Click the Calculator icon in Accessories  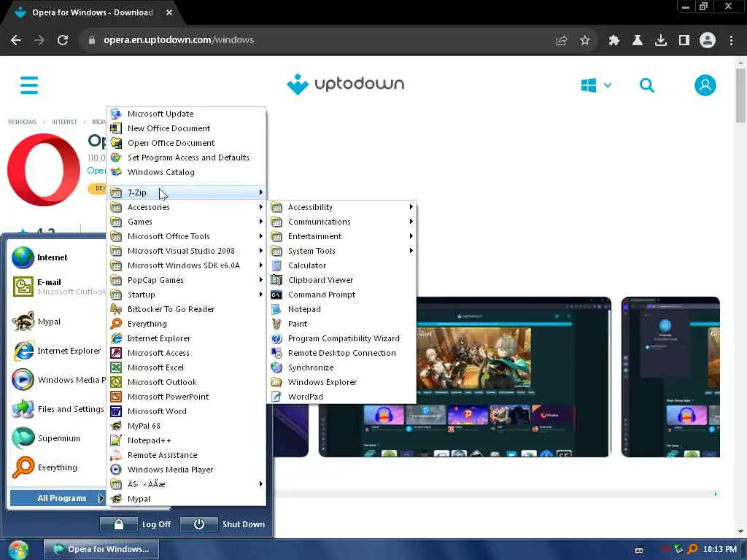click(x=276, y=265)
